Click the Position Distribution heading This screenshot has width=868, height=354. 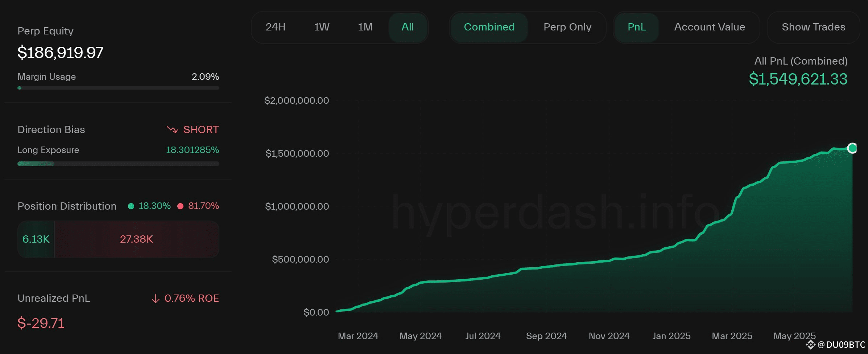67,206
